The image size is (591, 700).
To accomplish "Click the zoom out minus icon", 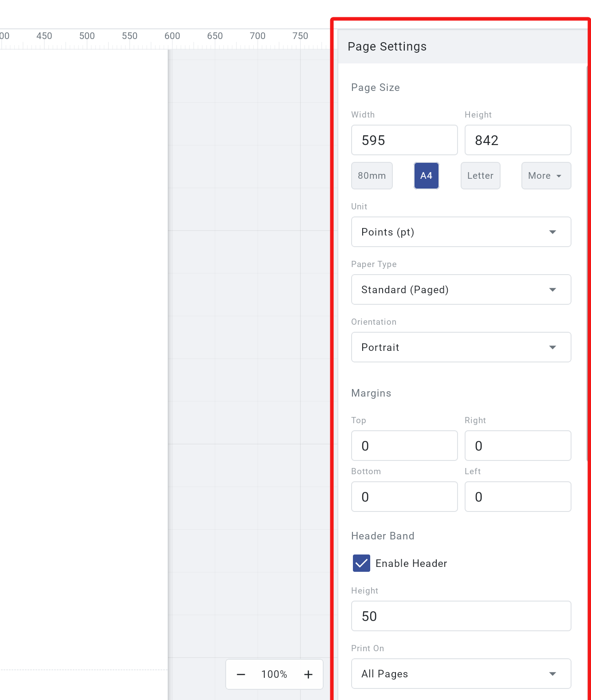I will pos(241,674).
